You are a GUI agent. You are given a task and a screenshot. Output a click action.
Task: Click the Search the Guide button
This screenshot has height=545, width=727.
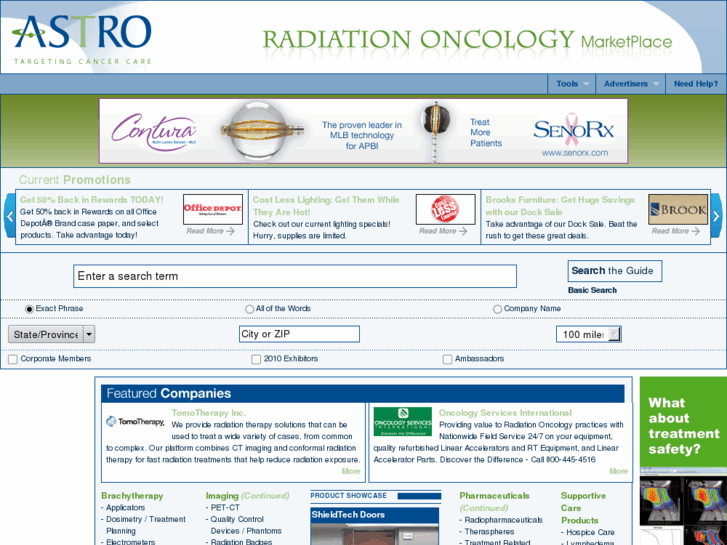[615, 271]
